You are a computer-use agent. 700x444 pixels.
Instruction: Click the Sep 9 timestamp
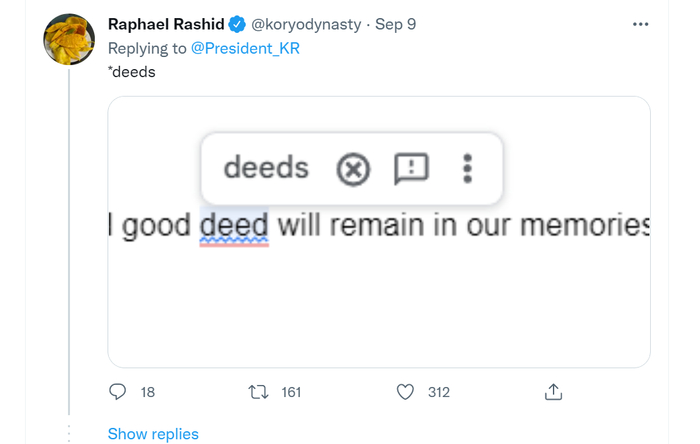pyautogui.click(x=397, y=24)
